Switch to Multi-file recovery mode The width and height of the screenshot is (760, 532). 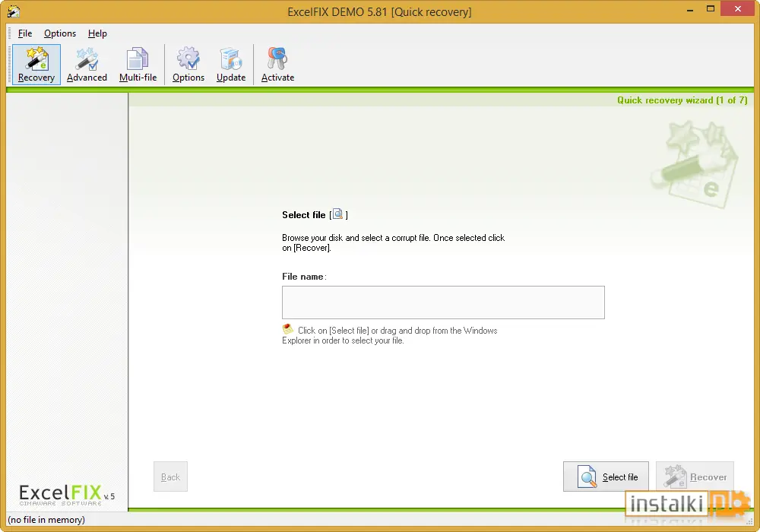(x=138, y=65)
